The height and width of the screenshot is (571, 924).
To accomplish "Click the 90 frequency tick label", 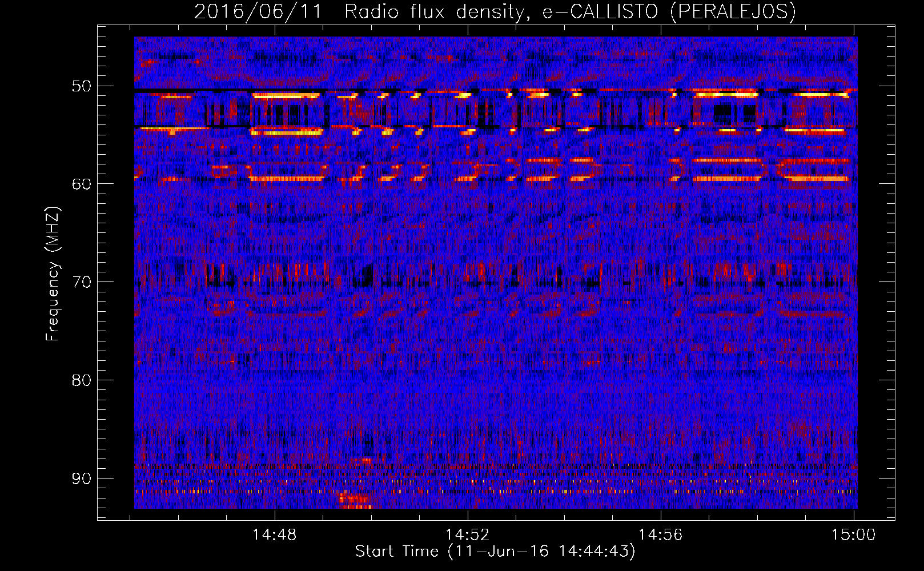I will coord(81,478).
